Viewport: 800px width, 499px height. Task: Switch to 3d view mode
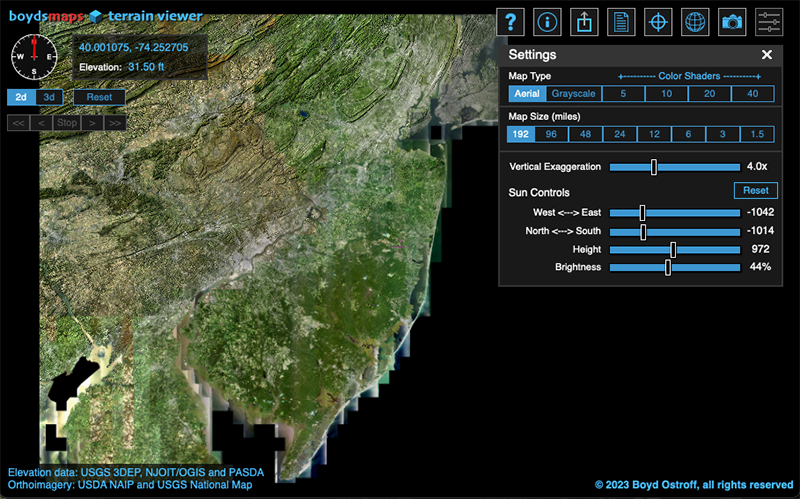tap(50, 97)
